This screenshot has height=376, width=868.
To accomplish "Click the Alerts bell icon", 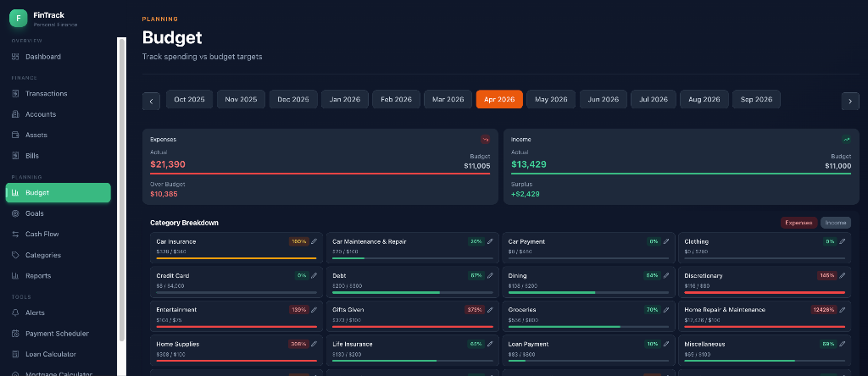I will point(15,312).
